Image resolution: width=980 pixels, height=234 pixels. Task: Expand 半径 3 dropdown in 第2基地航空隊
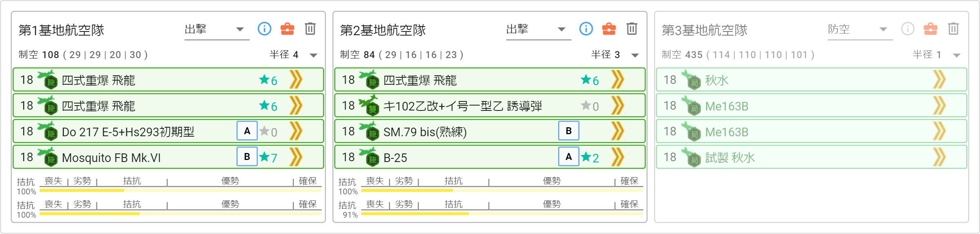(635, 55)
